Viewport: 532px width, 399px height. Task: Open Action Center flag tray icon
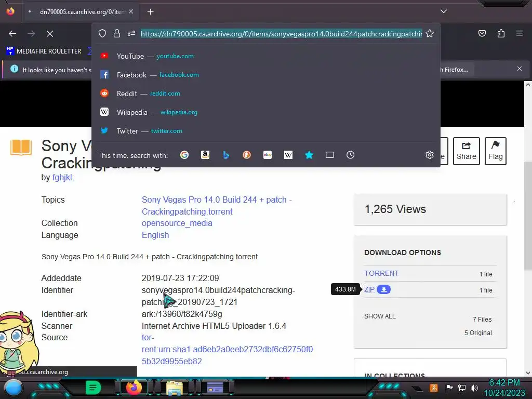click(x=449, y=388)
